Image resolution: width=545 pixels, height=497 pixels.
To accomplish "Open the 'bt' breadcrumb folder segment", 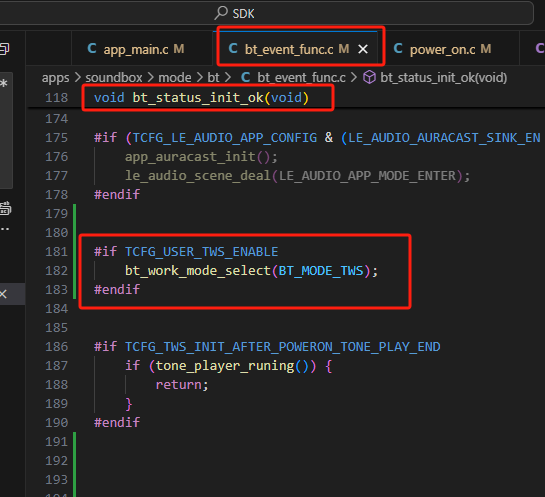I will tap(213, 78).
